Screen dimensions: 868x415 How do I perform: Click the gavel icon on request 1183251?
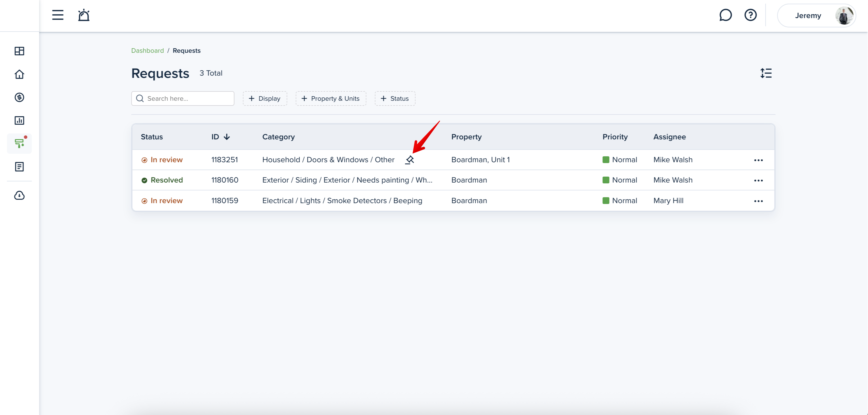(409, 160)
